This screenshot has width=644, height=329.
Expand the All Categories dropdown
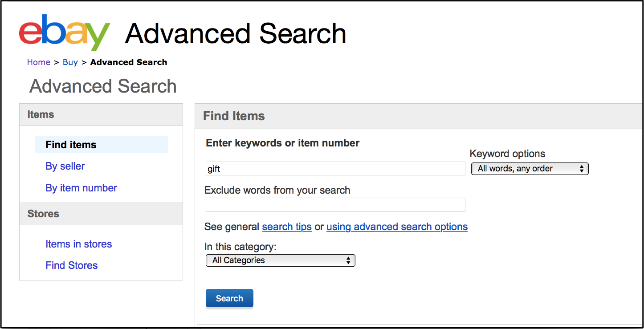tap(281, 260)
